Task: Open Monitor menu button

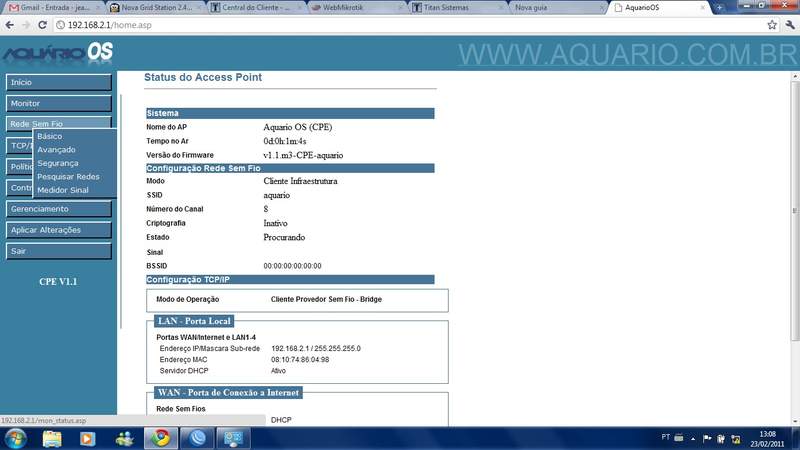Action: tap(59, 103)
